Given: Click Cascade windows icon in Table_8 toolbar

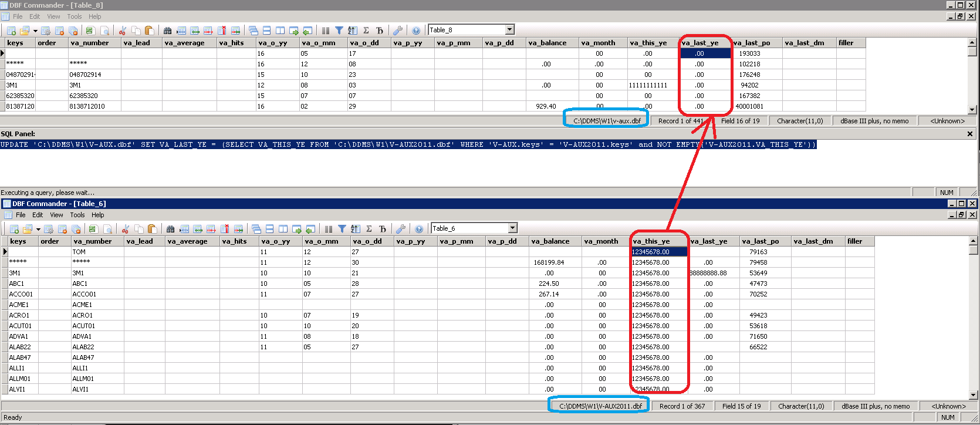Looking at the screenshot, I should point(253,31).
